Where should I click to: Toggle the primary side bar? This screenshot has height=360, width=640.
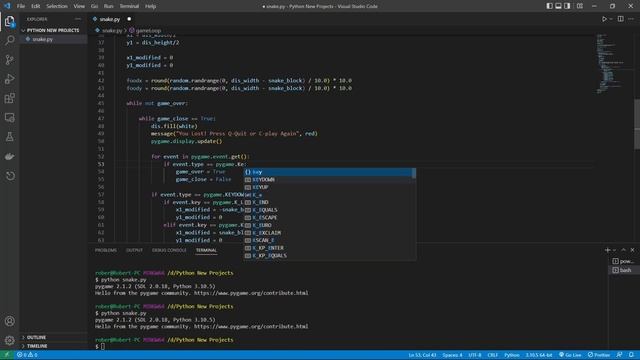(549, 6)
